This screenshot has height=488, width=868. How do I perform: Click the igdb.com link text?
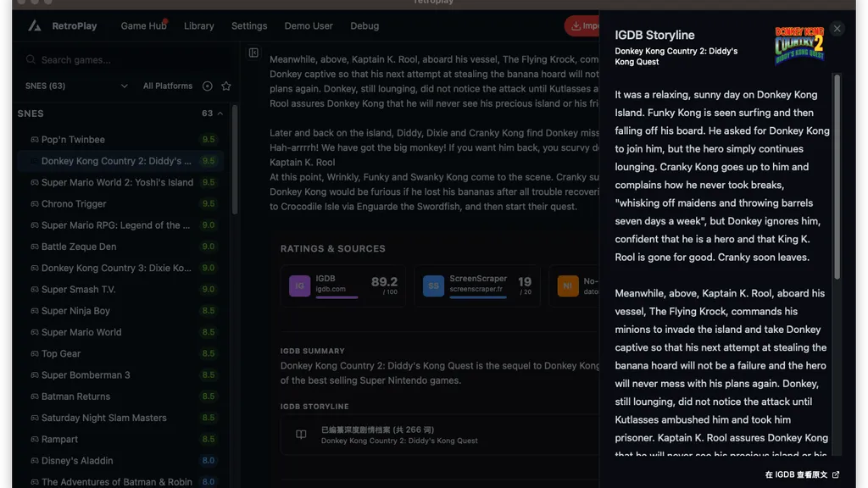[x=331, y=290]
